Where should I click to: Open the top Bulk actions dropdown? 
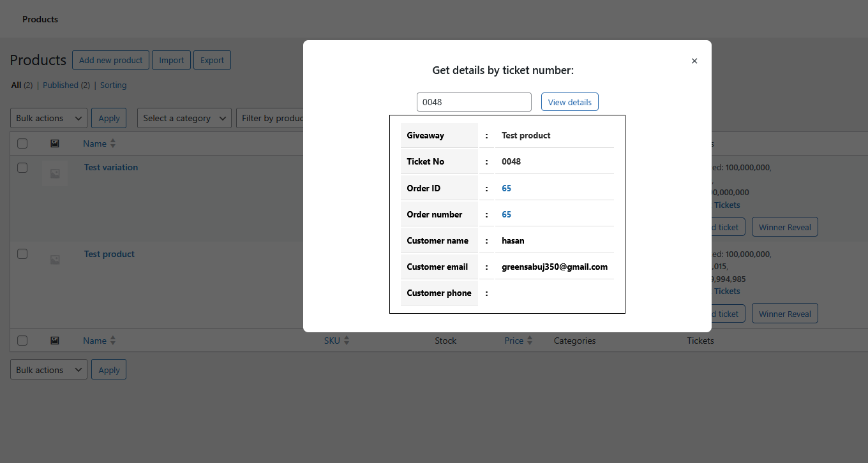click(x=49, y=118)
